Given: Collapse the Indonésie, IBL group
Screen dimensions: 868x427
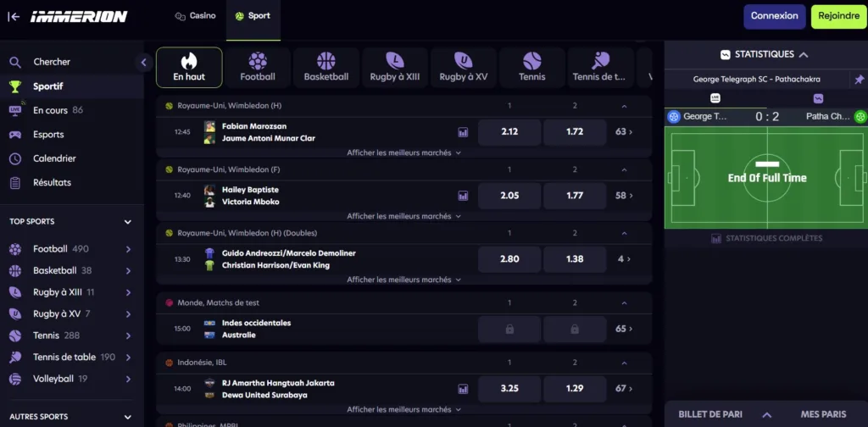Looking at the screenshot, I should click(x=624, y=363).
